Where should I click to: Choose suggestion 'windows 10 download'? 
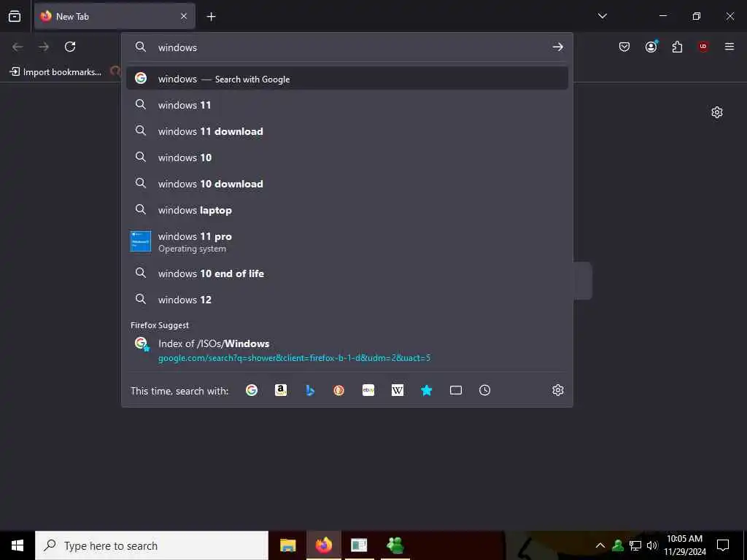[x=347, y=183]
